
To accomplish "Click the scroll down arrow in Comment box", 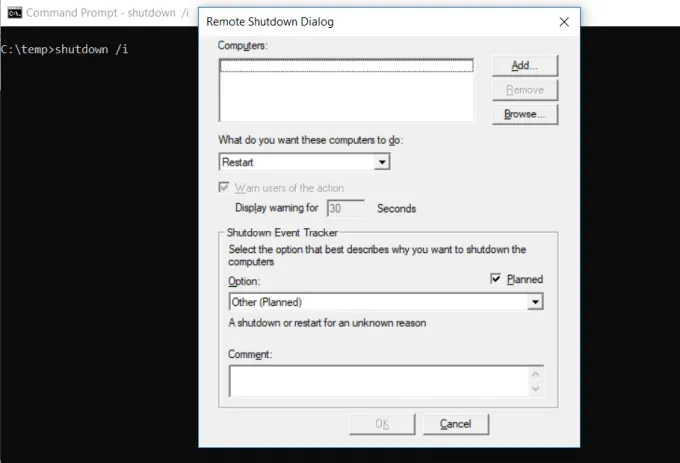I will 536,389.
